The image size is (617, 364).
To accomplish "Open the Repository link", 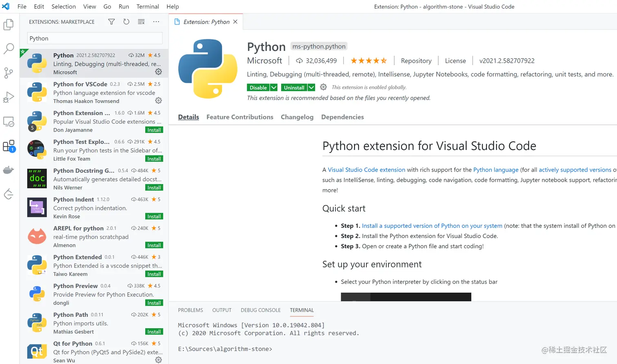I will 416,61.
